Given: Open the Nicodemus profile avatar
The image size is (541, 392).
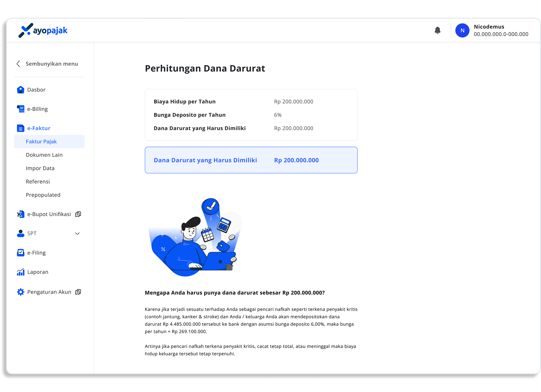Looking at the screenshot, I should click(462, 30).
